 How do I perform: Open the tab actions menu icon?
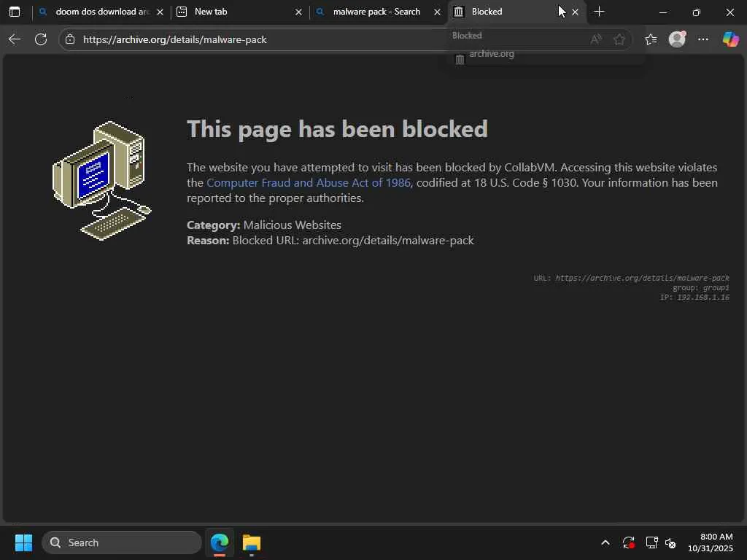15,12
